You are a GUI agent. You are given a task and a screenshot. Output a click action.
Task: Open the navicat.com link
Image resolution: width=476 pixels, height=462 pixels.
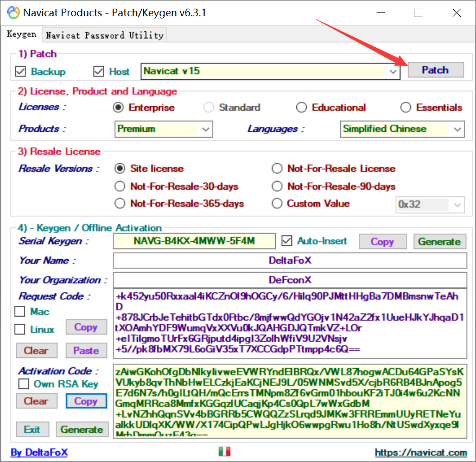point(420,452)
